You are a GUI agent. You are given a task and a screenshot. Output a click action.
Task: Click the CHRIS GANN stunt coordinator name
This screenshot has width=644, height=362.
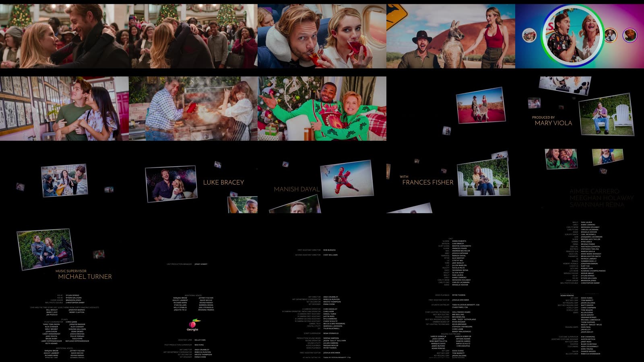point(71,322)
